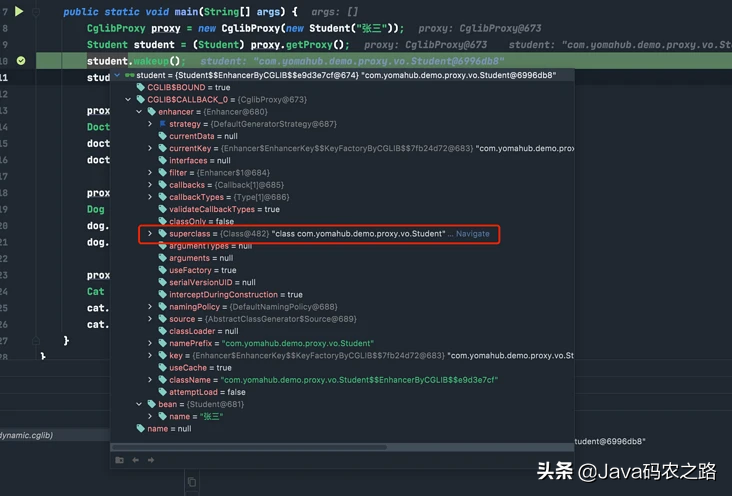The height and width of the screenshot is (496, 732).
Task: Select the 'interfaces = null' row
Action: pyautogui.click(x=342, y=160)
